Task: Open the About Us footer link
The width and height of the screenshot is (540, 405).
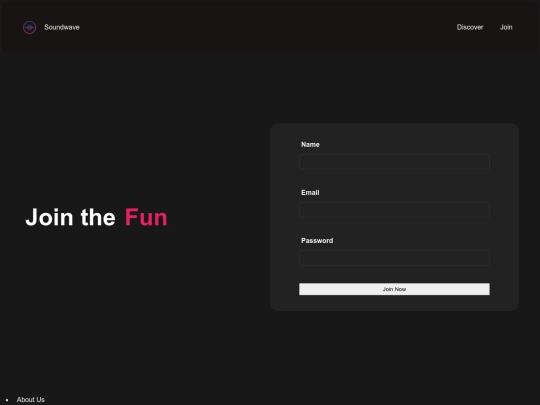Action: pyautogui.click(x=31, y=399)
